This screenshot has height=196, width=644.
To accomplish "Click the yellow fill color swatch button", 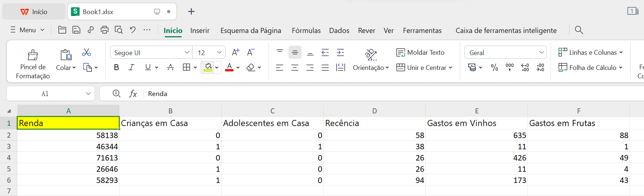I will 208,67.
